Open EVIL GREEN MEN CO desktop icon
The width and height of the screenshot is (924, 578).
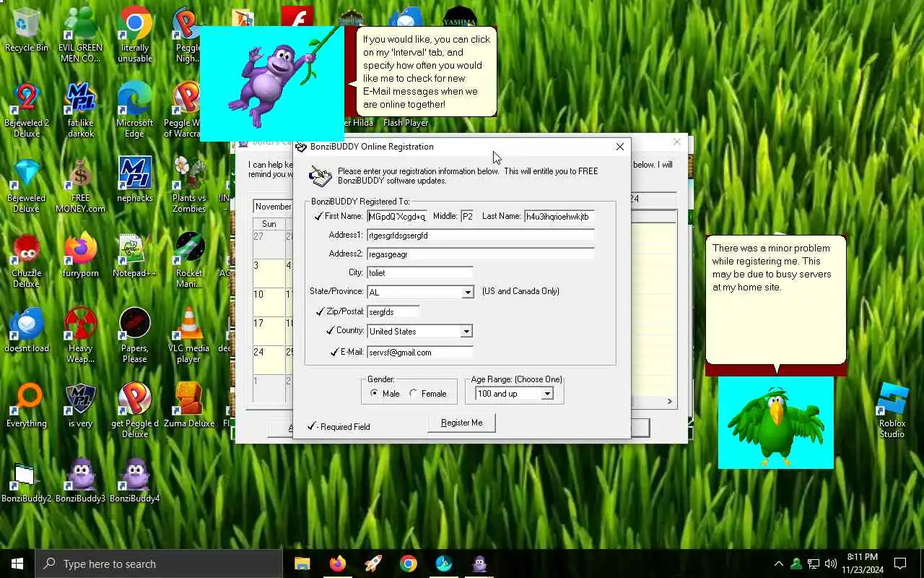[x=80, y=35]
